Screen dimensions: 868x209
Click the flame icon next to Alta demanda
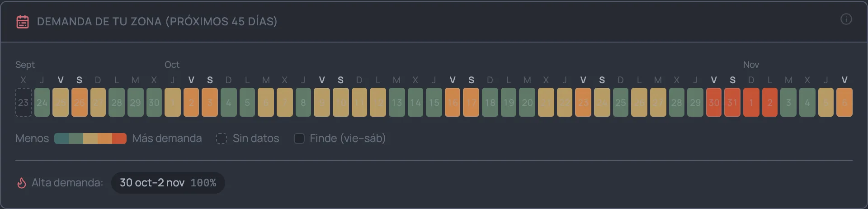coord(21,183)
